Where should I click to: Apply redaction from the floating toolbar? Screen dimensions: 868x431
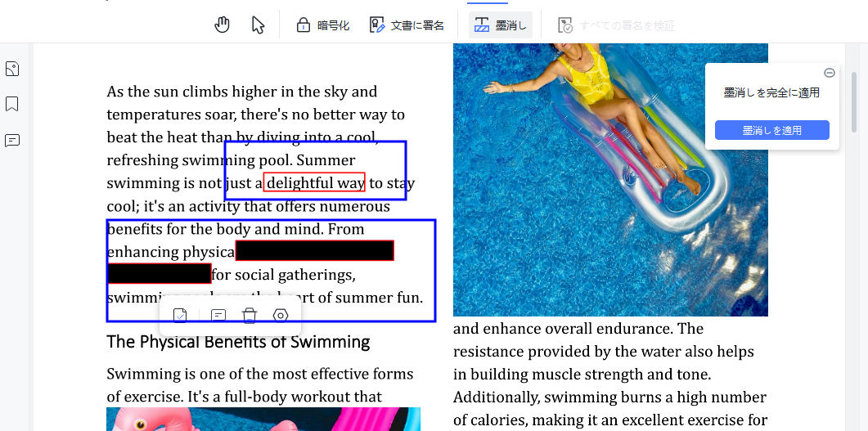point(180,315)
